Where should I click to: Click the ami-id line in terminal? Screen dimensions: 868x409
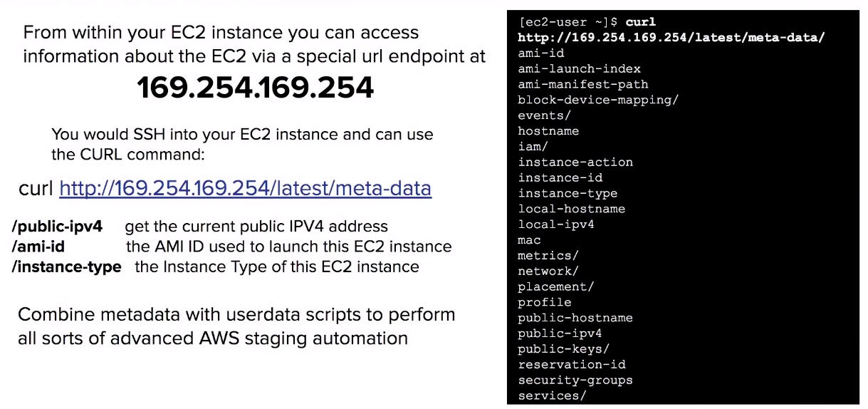(x=540, y=53)
